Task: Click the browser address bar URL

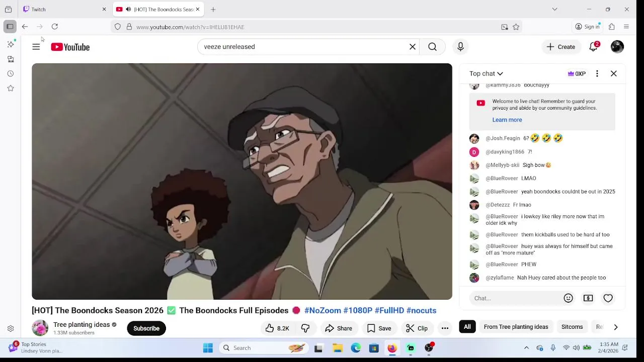Action: (x=190, y=27)
